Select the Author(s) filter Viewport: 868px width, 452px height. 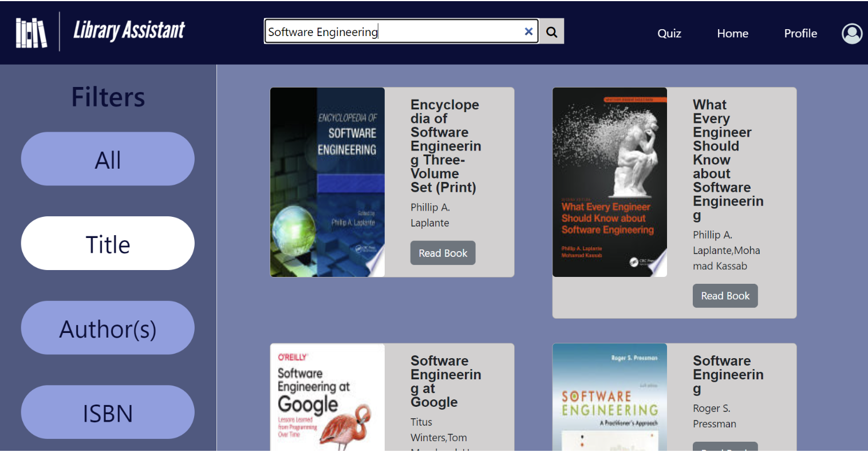(x=108, y=328)
